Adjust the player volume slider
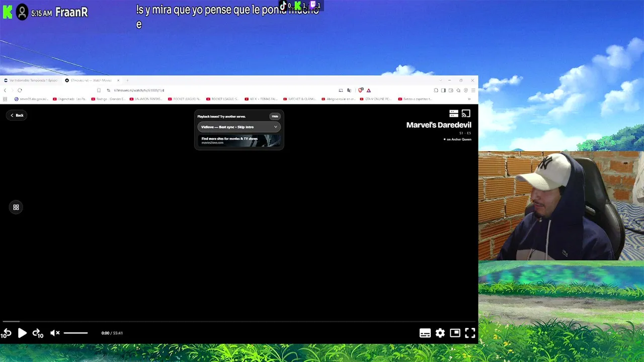The image size is (644, 362). pyautogui.click(x=75, y=333)
